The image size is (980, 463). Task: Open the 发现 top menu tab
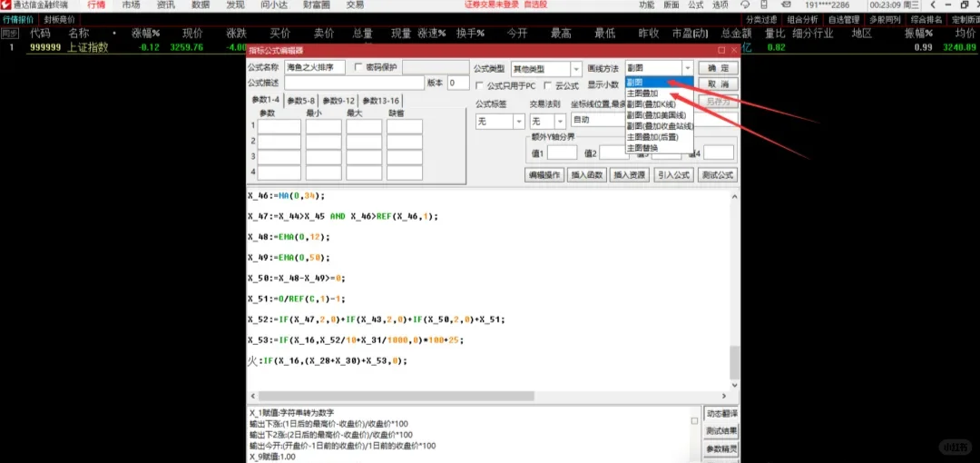tap(236, 5)
